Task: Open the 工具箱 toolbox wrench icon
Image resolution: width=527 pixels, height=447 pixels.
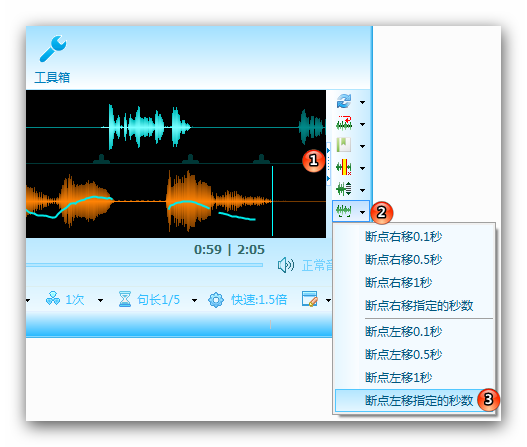Action: tap(53, 49)
